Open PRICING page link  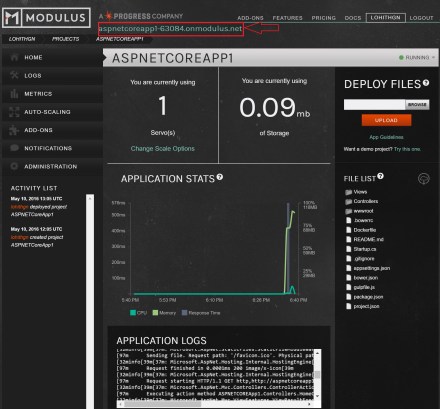pos(323,18)
